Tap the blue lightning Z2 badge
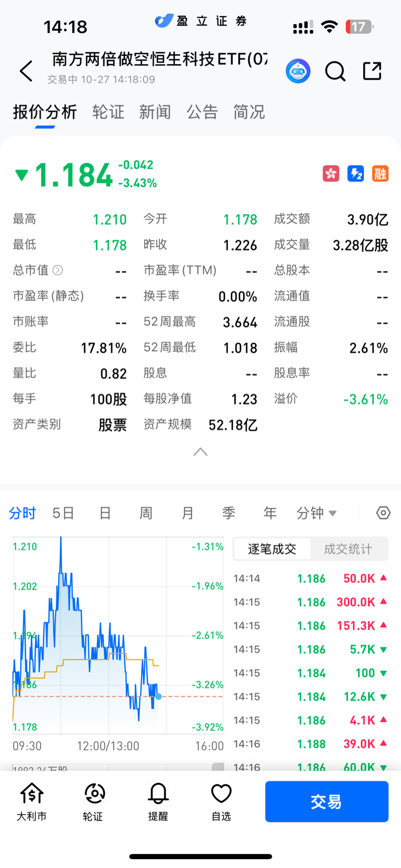Screen dimensions: 401x868 pyautogui.click(x=356, y=173)
